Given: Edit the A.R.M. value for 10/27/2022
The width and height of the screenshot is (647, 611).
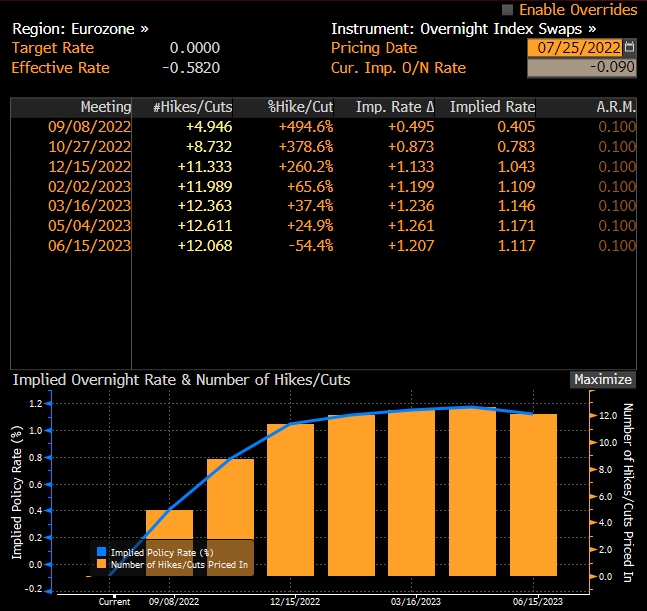Looking at the screenshot, I should coord(616,146).
